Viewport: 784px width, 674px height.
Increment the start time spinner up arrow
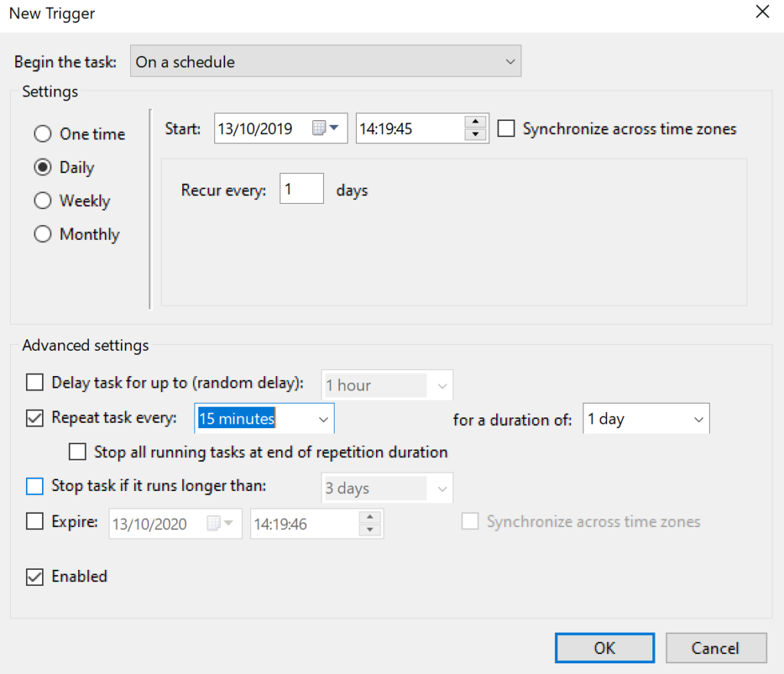coord(477,123)
